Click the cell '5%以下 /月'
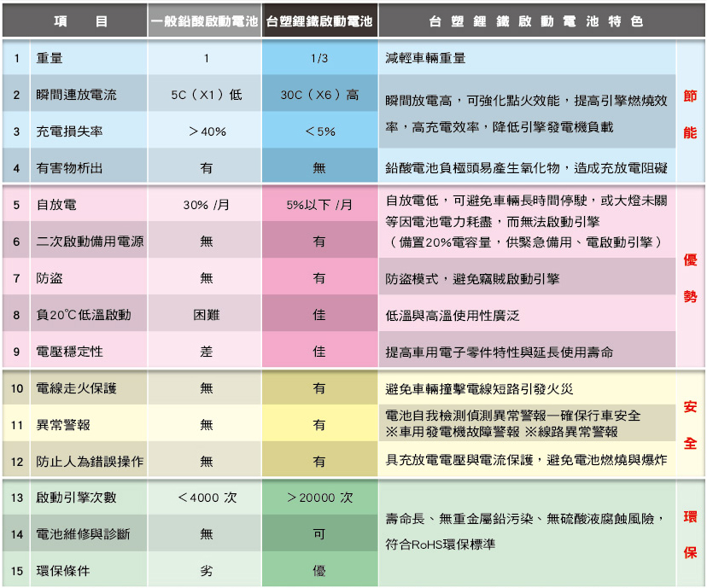 (319, 205)
